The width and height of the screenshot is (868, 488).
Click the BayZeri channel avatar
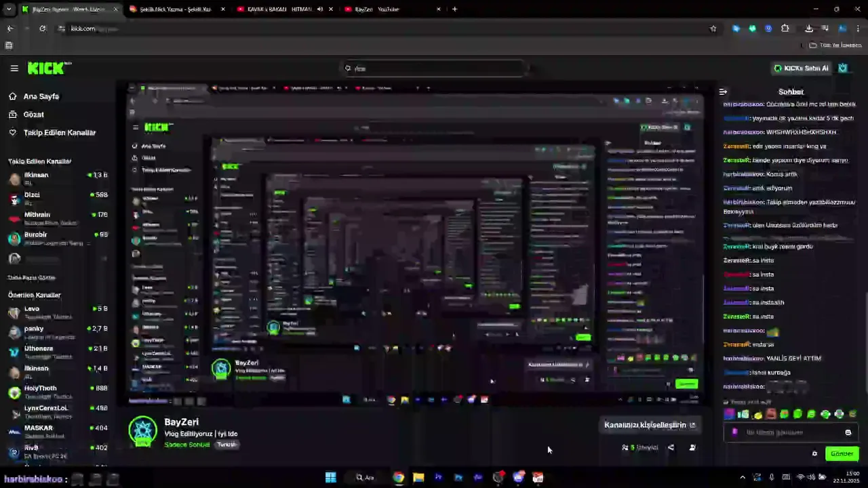pyautogui.click(x=143, y=432)
